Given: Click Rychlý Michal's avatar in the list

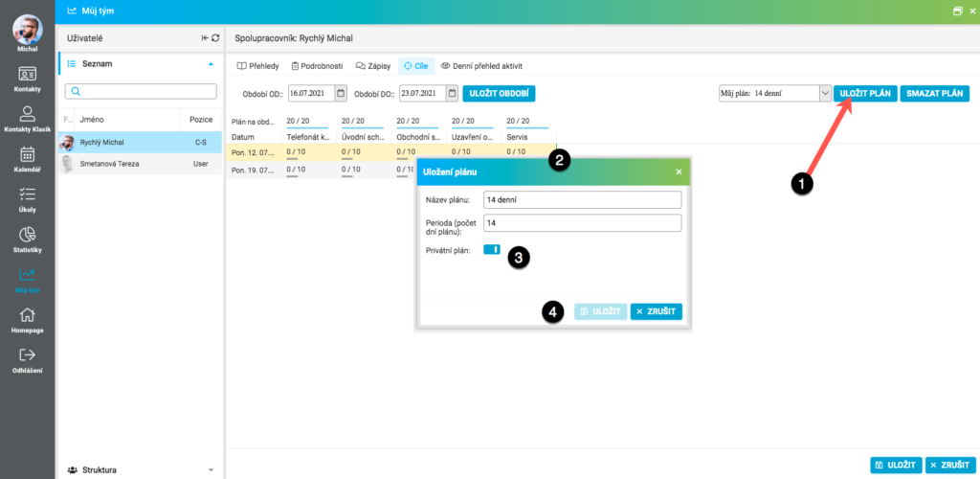Looking at the screenshot, I should (x=67, y=143).
